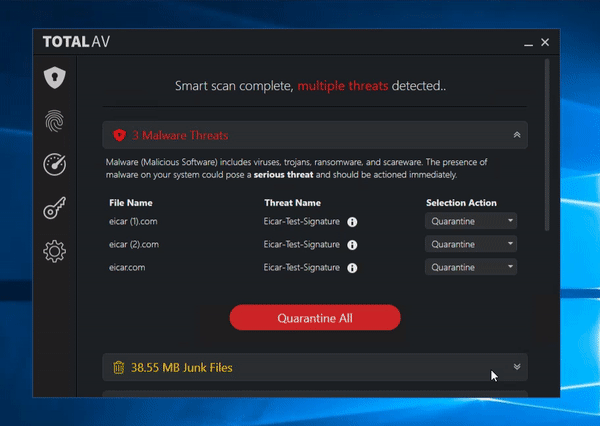Viewport: 600px width, 426px height.
Task: Open the settings gear sidebar icon
Action: (x=54, y=252)
